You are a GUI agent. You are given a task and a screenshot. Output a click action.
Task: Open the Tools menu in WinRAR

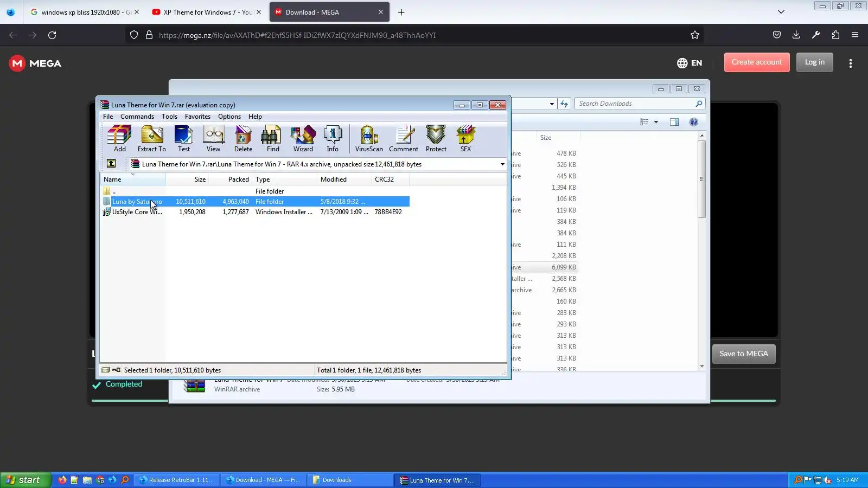(169, 117)
